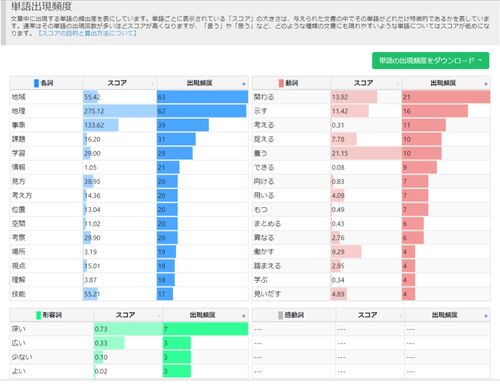The image size is (500, 386).
Task: Select the noun 地理 row label
Action: [19, 111]
